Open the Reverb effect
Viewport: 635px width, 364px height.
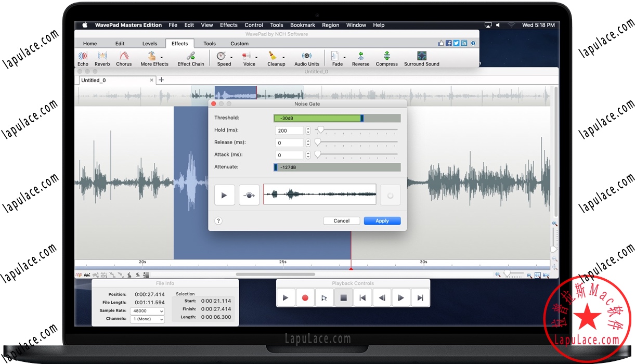102,58
